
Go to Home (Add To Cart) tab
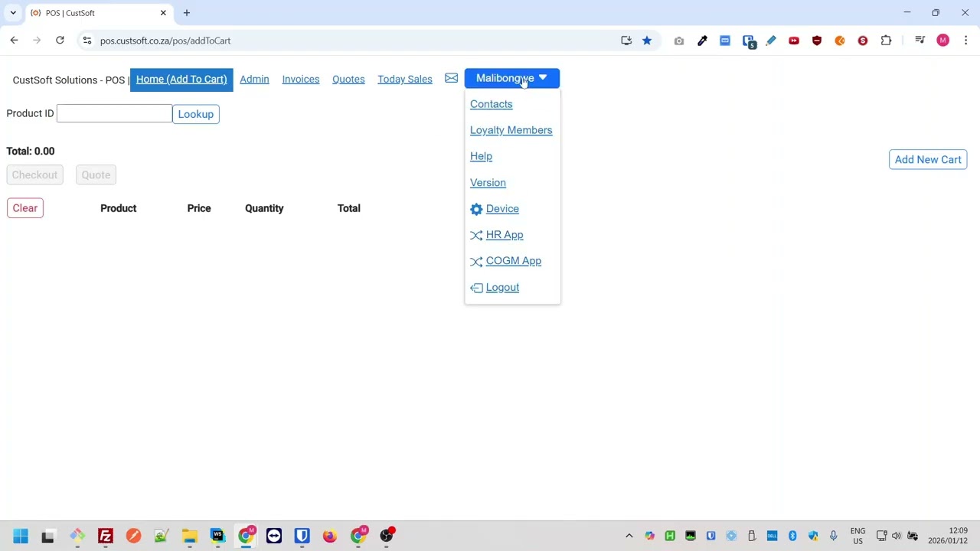pos(181,79)
